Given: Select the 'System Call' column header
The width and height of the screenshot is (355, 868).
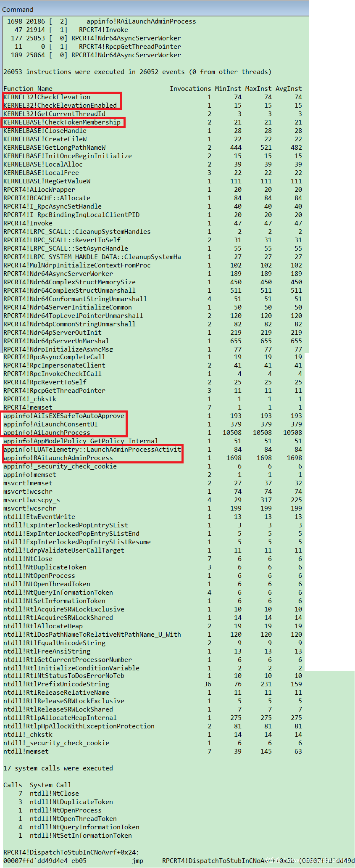Looking at the screenshot, I should 50,785.
